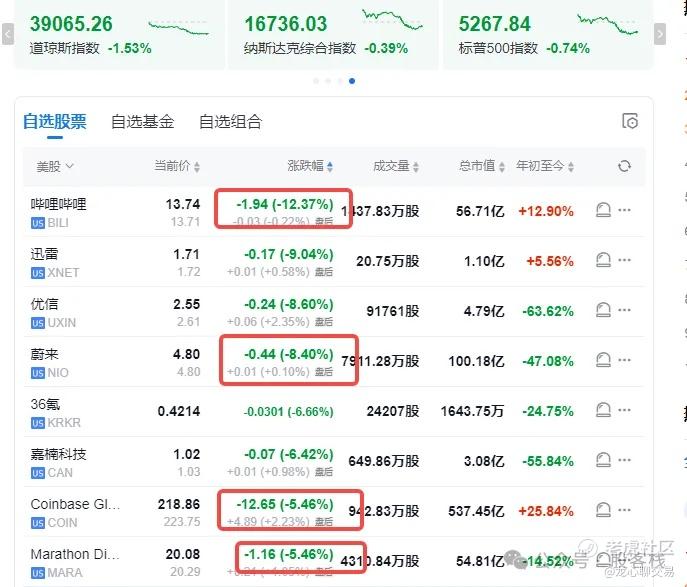Click 迅雷 year-to-date value +5.56%
Screen dimensions: 687x587
pyautogui.click(x=550, y=261)
